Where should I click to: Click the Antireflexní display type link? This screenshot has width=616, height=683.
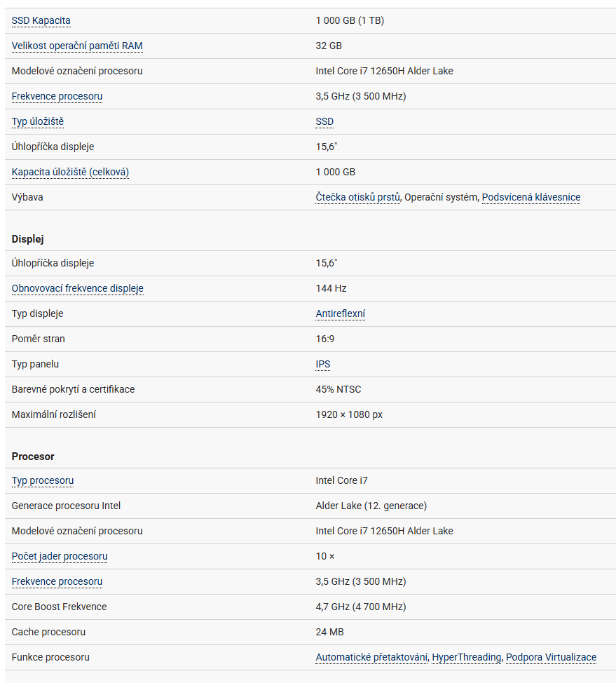[x=341, y=313]
